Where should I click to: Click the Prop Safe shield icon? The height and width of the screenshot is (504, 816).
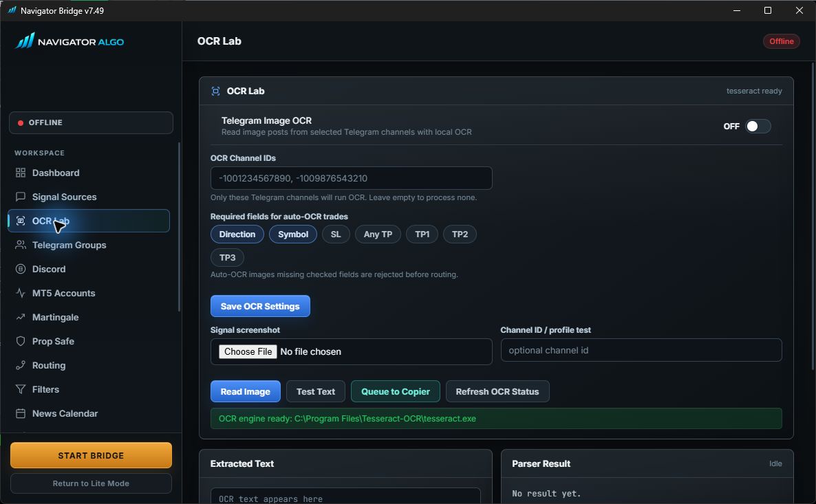(20, 340)
